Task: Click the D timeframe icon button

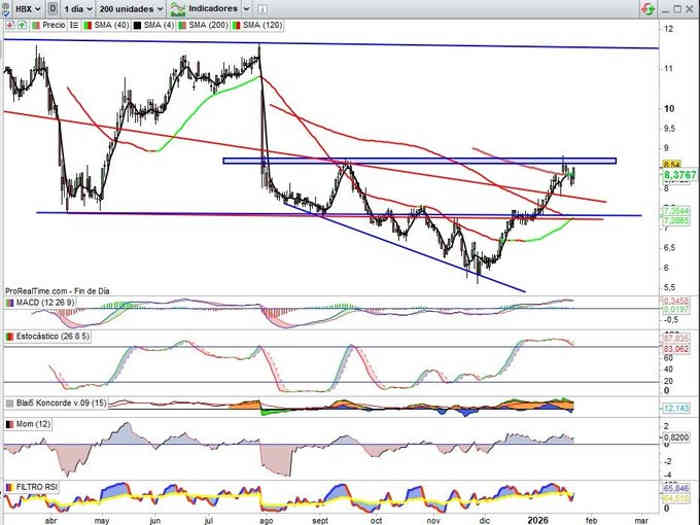Action: tap(53, 9)
